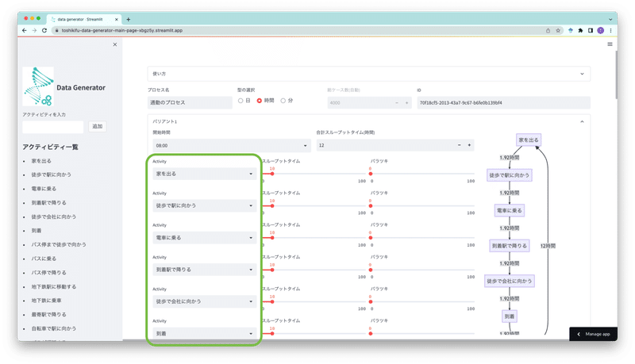This screenshot has height=364, width=635.
Task: Click the 到着 node in flowchart
Action: click(x=510, y=316)
